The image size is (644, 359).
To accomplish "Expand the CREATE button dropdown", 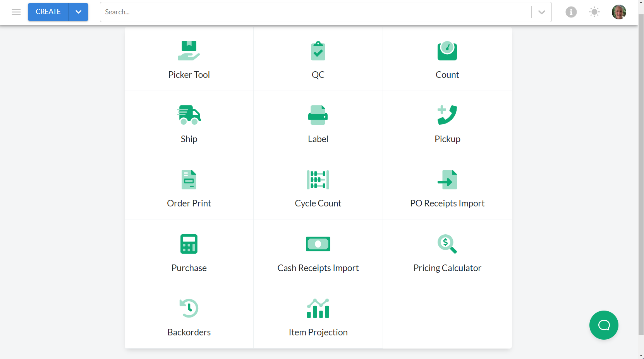I will 78,12.
